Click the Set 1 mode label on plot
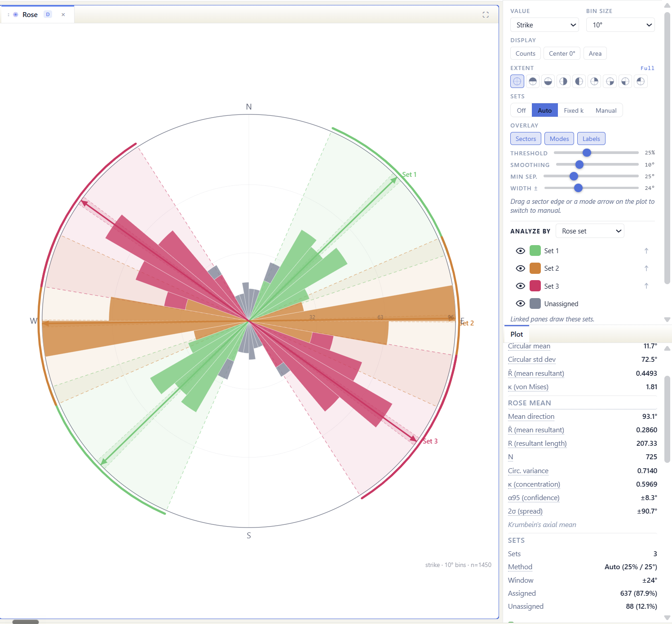 pyautogui.click(x=409, y=175)
